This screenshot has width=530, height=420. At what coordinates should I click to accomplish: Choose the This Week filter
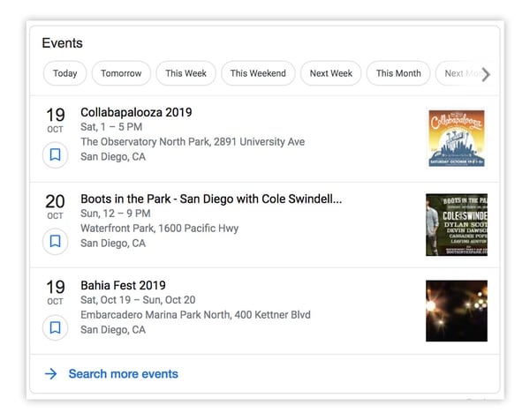point(185,73)
